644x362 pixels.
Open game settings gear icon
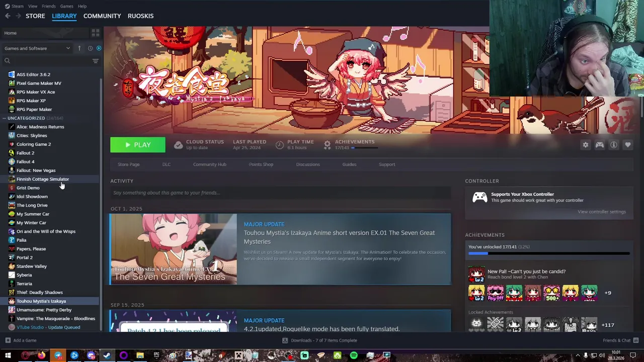pos(586,145)
